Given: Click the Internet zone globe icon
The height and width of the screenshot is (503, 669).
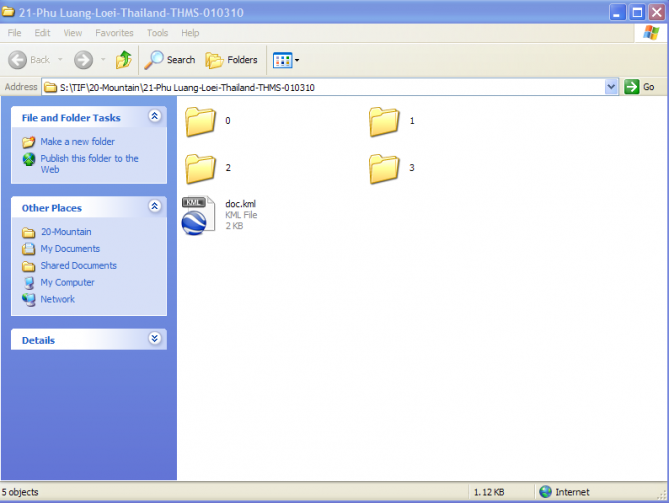Looking at the screenshot, I should [545, 492].
